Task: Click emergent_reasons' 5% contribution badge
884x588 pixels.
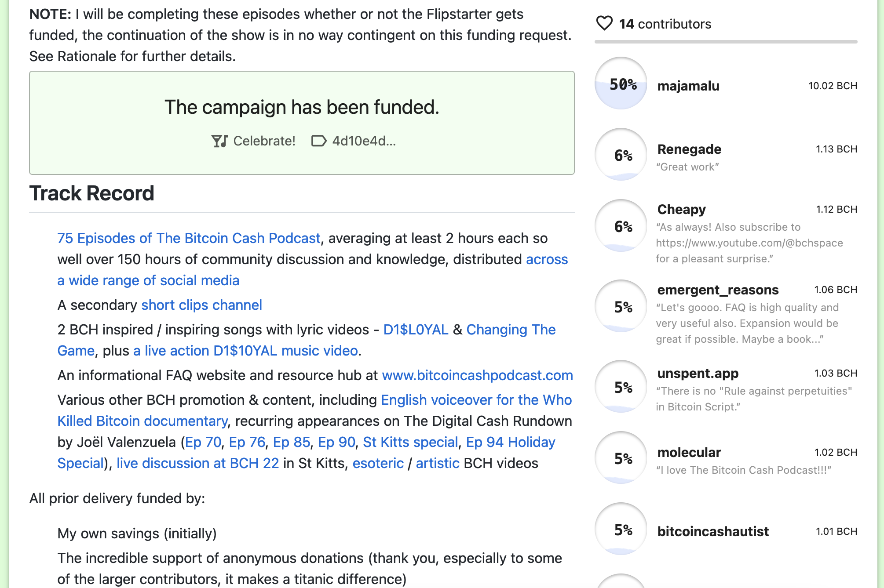Action: pyautogui.click(x=621, y=306)
